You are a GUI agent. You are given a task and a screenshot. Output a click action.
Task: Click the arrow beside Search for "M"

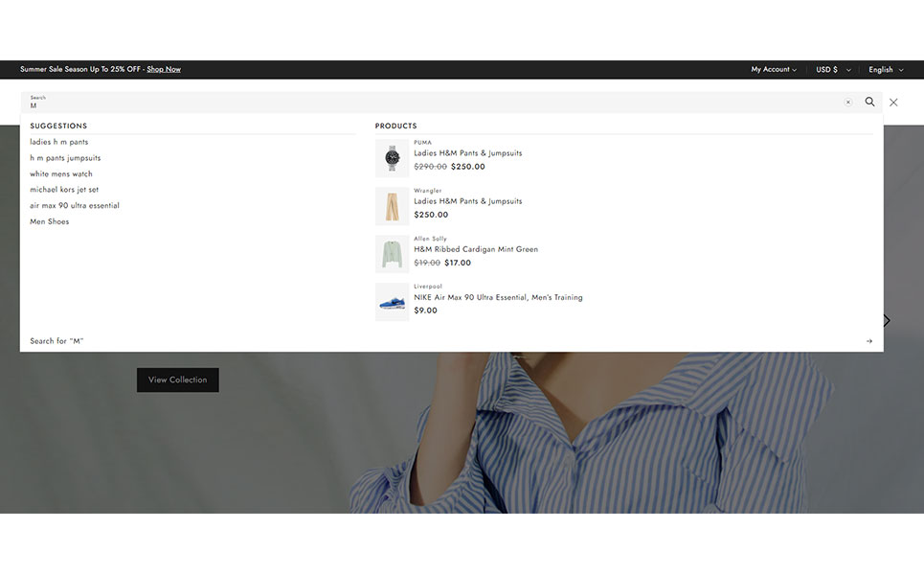point(868,341)
